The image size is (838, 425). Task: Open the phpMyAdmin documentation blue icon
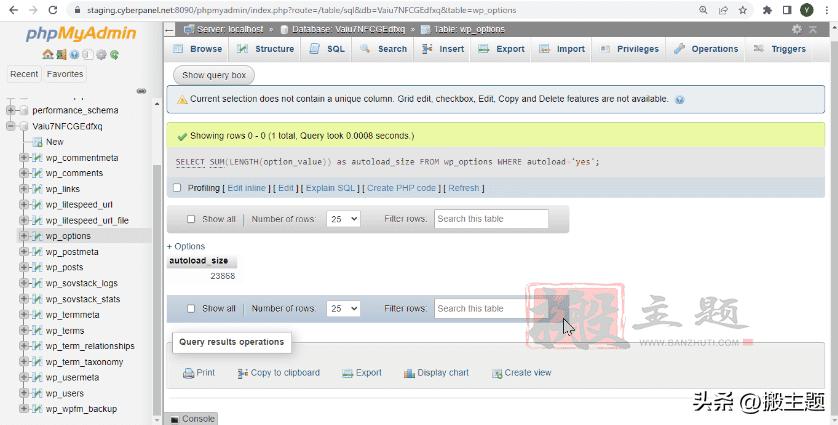75,55
